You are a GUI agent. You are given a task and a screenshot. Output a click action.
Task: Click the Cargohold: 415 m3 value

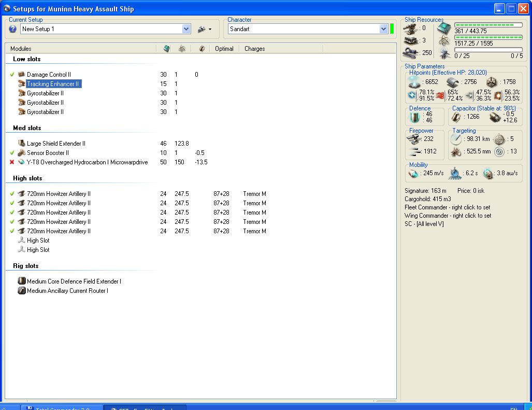click(x=427, y=199)
